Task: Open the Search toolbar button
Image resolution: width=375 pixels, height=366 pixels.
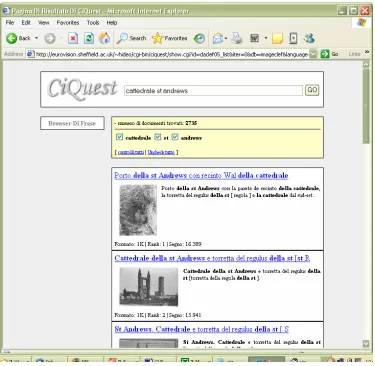Action: tap(132, 38)
